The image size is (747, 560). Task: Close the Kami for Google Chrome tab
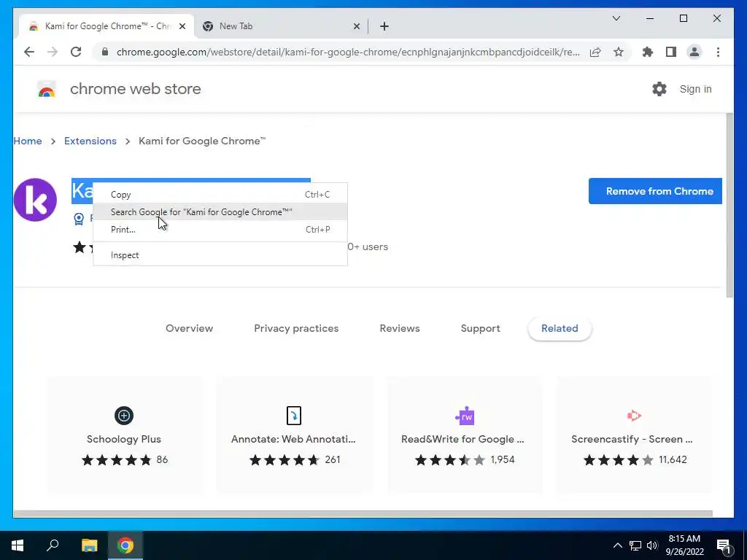click(182, 26)
